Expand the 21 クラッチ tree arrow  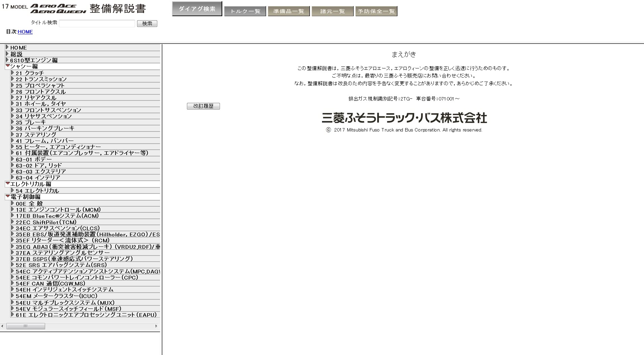(x=12, y=73)
